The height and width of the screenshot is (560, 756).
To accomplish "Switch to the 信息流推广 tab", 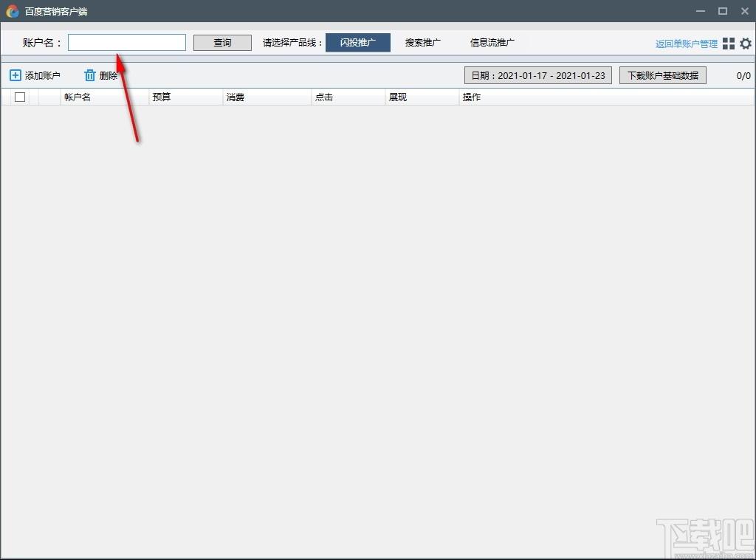I will [x=492, y=42].
